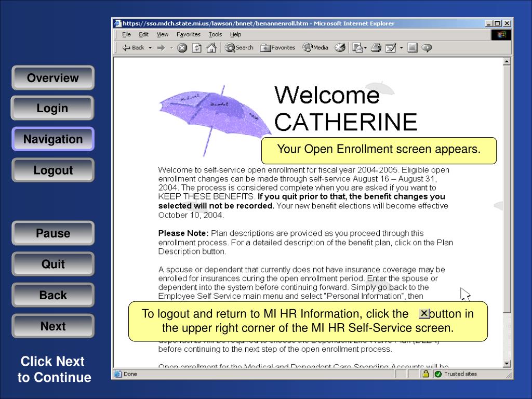Click the purple umbrella image
This screenshot has height=399, width=532.
click(x=215, y=120)
